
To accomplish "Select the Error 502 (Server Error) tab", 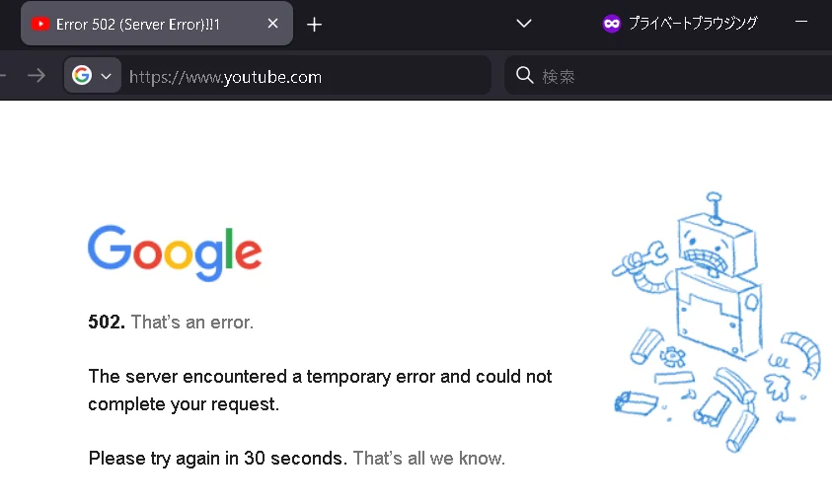I will (150, 24).
